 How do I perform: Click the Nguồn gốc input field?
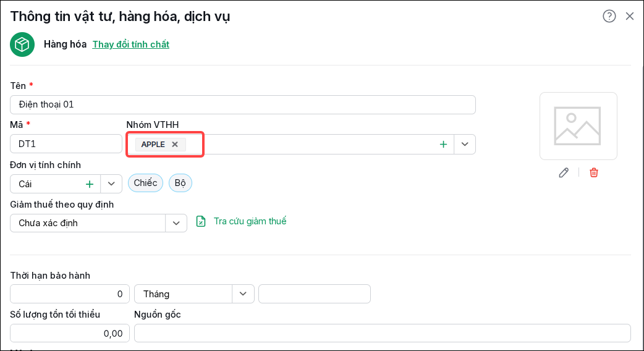383,333
